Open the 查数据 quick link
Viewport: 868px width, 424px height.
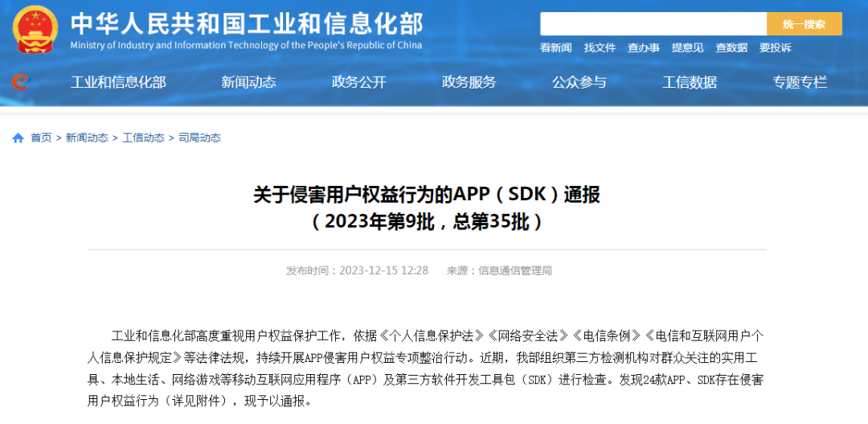(731, 48)
